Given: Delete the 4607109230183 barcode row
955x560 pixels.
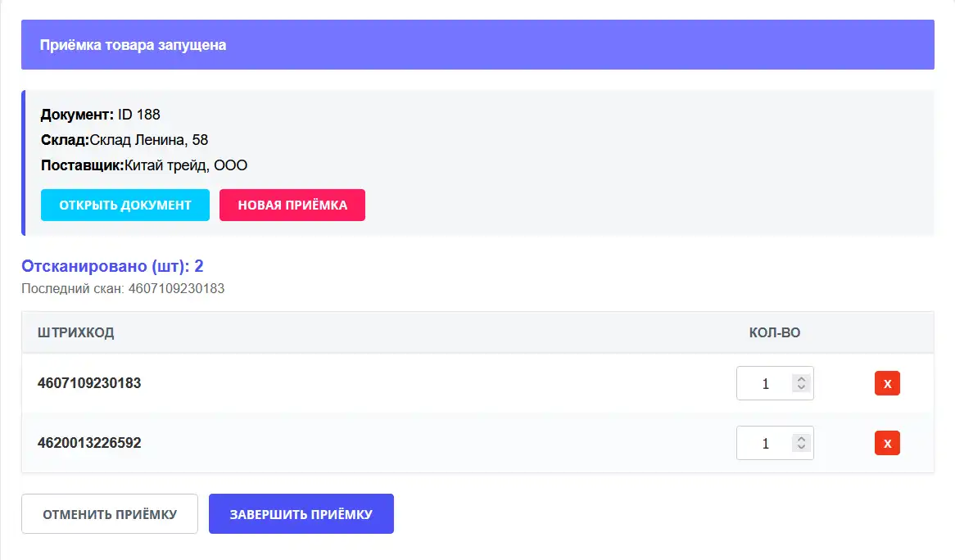Looking at the screenshot, I should (887, 383).
